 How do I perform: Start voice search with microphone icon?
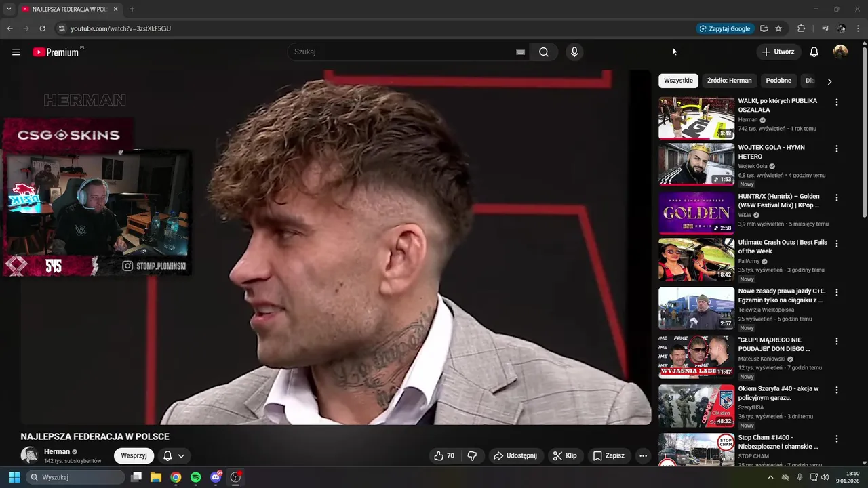click(x=574, y=52)
